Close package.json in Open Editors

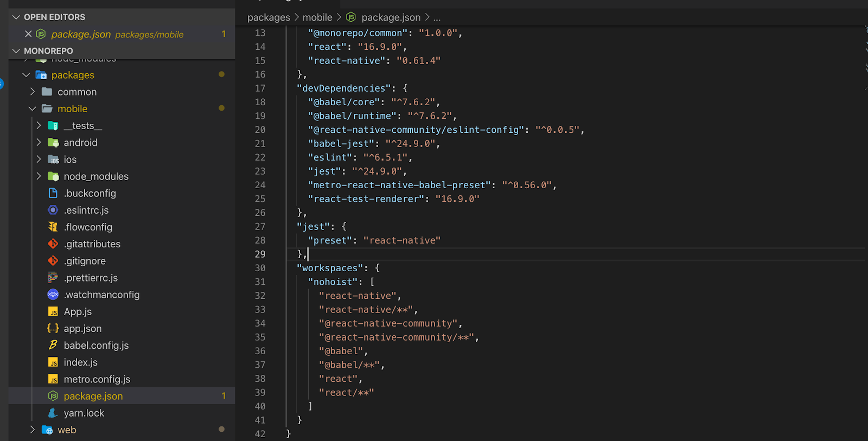pos(28,34)
